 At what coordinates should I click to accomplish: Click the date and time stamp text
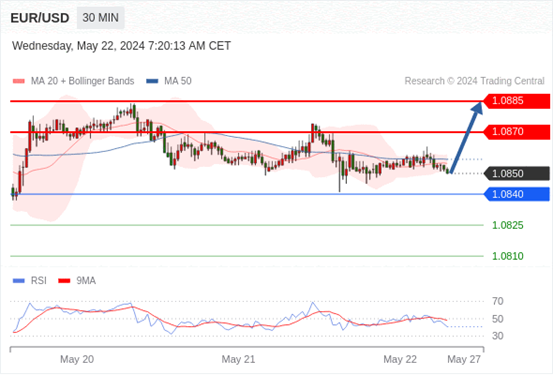[x=121, y=46]
